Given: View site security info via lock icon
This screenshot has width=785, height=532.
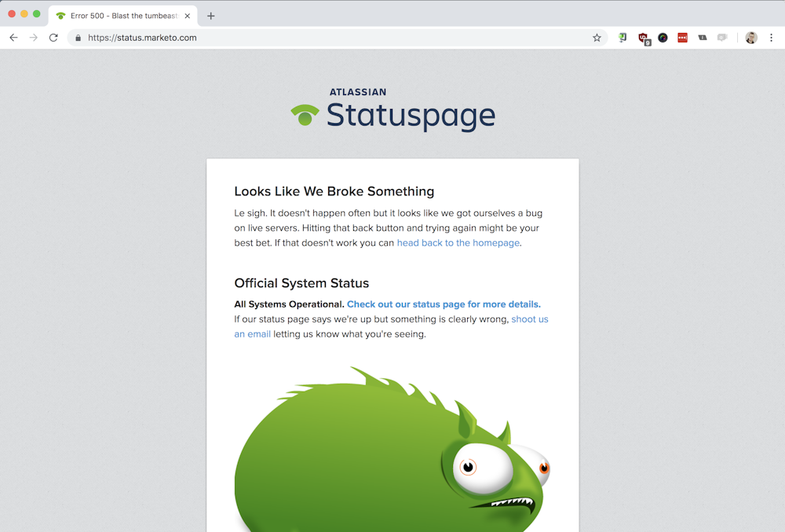Looking at the screenshot, I should pos(78,38).
